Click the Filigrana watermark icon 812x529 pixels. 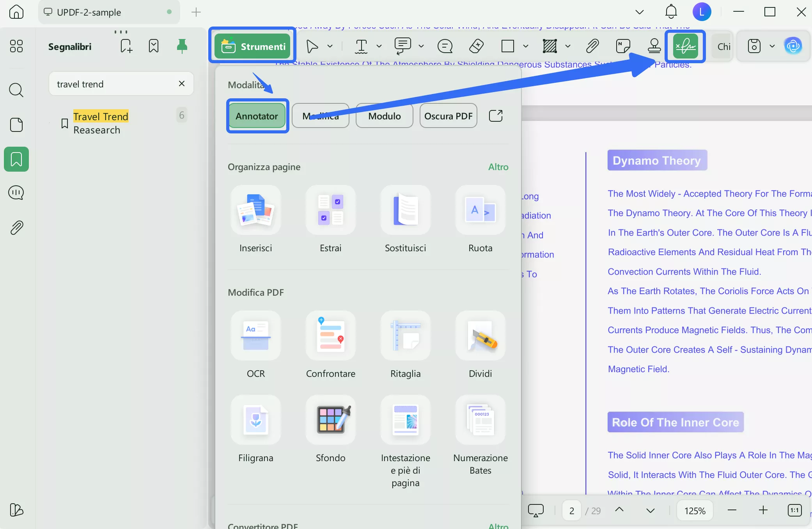point(255,420)
